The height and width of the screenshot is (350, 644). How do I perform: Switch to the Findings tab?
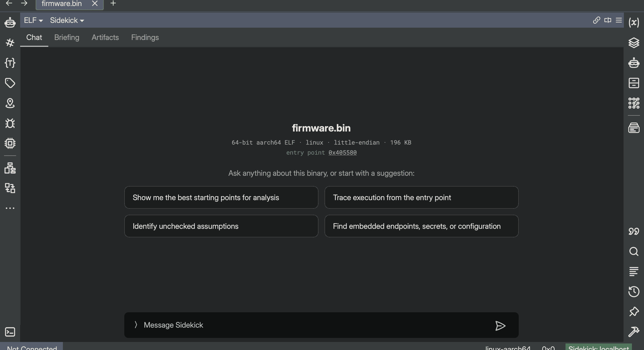coord(145,37)
